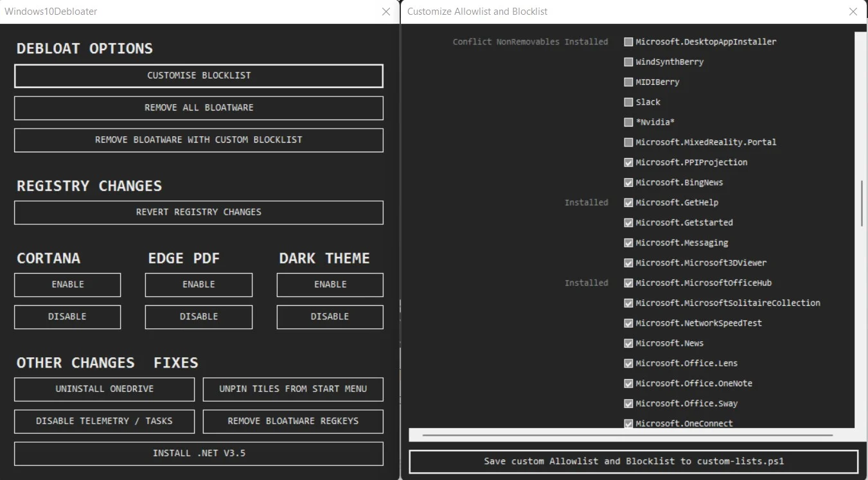
Task: Disable Telemetry / Tasks
Action: pyautogui.click(x=104, y=421)
